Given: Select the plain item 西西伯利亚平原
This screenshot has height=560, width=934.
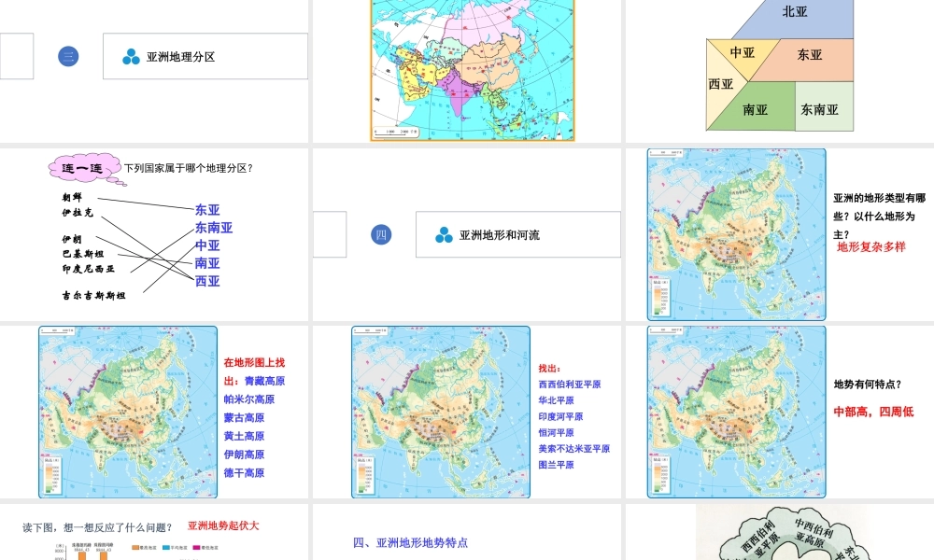Looking at the screenshot, I should click(570, 385).
